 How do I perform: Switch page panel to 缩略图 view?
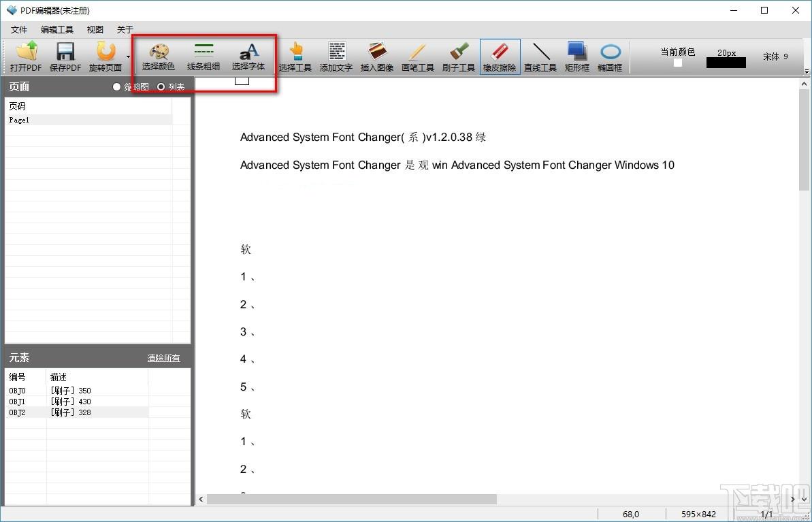pyautogui.click(x=131, y=87)
